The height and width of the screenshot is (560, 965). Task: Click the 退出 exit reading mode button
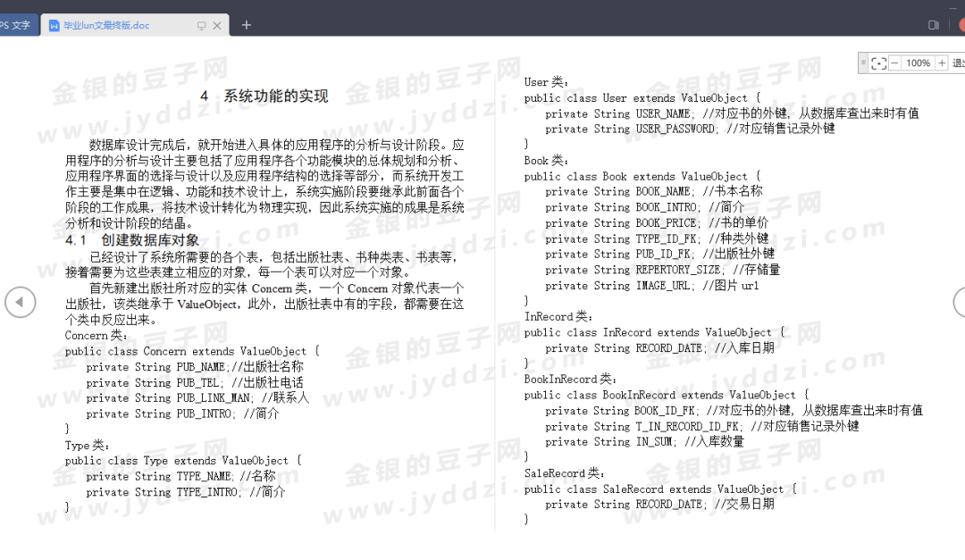click(x=958, y=63)
